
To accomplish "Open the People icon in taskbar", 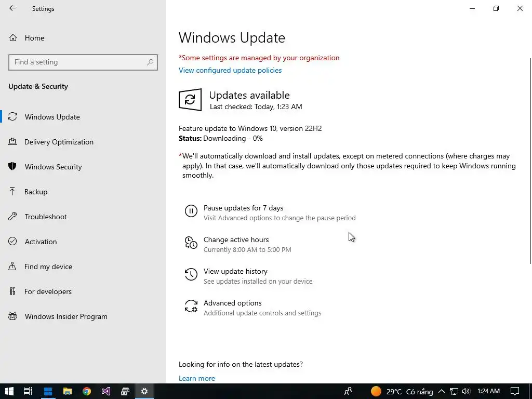I will (348, 391).
